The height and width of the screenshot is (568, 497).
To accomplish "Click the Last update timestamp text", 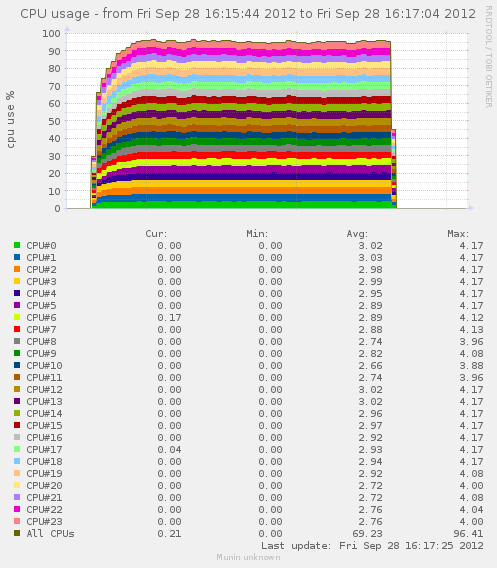I will 372,546.
